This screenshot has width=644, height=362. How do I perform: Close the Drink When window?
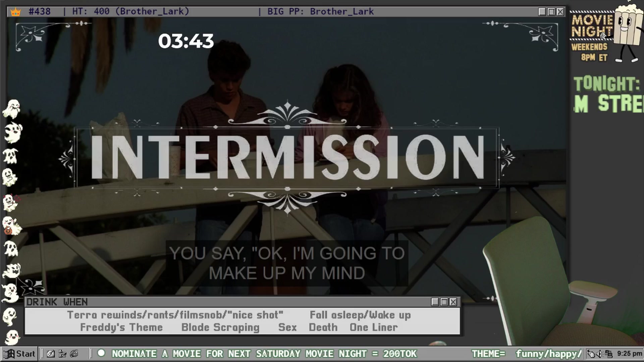pyautogui.click(x=453, y=302)
